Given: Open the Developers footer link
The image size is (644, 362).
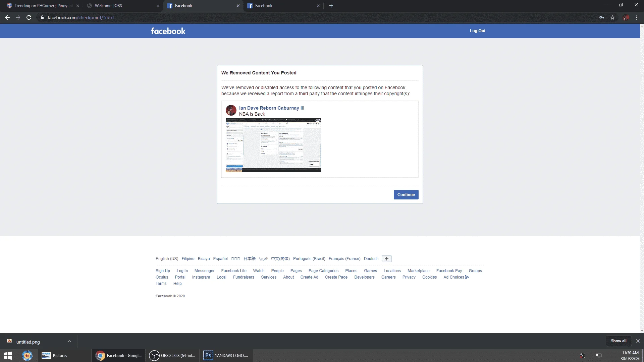Looking at the screenshot, I should tap(364, 277).
